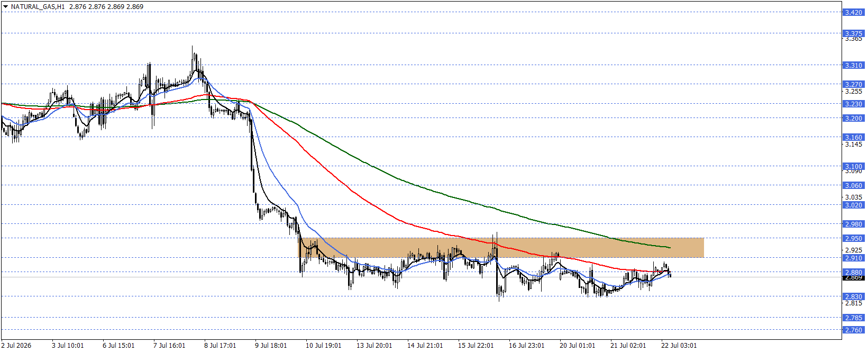Click the 2.950 price level label
The height and width of the screenshot is (352, 868).
(x=853, y=239)
